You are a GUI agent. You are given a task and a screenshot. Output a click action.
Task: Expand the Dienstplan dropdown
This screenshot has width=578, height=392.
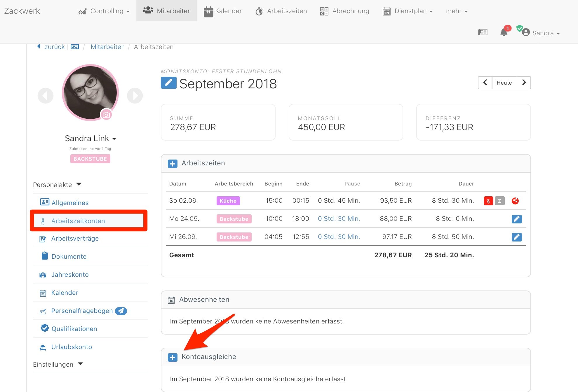click(408, 11)
